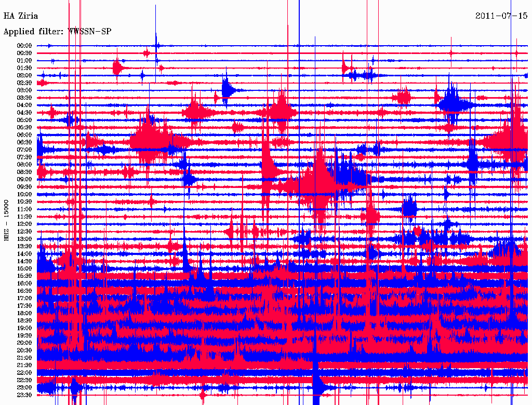The width and height of the screenshot is (532, 405).
Task: Select the 17:00 time label
Action: click(24, 298)
